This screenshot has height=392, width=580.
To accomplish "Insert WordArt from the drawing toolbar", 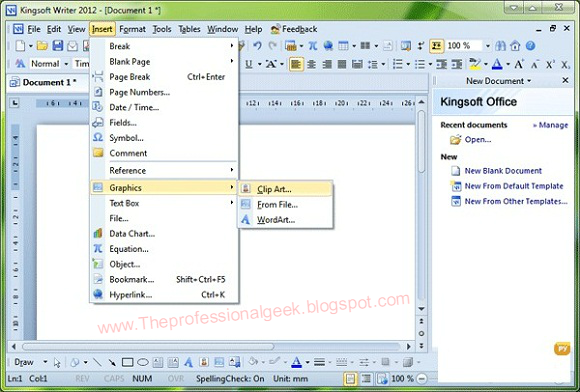I will coord(188,362).
